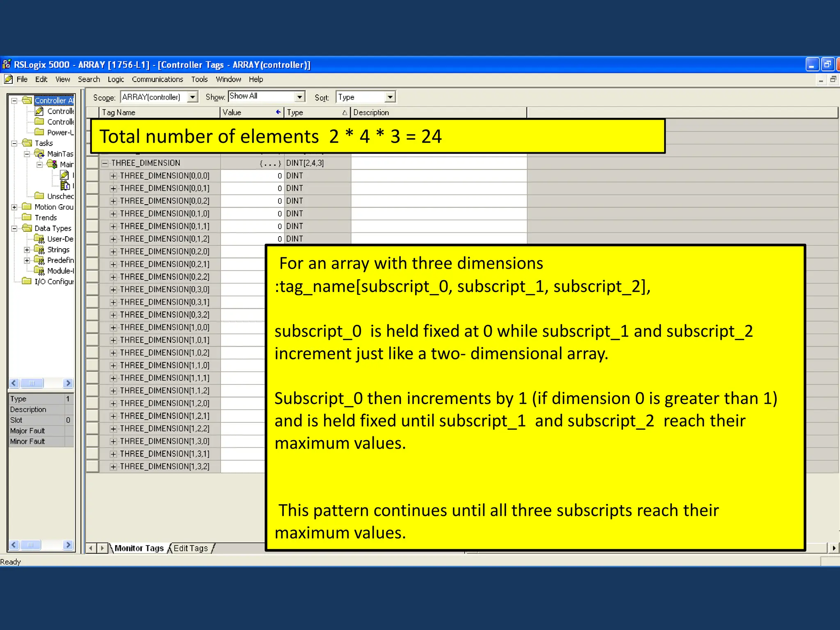Click the RSLogix 5000 title bar app icon
840x630 pixels.
point(7,64)
